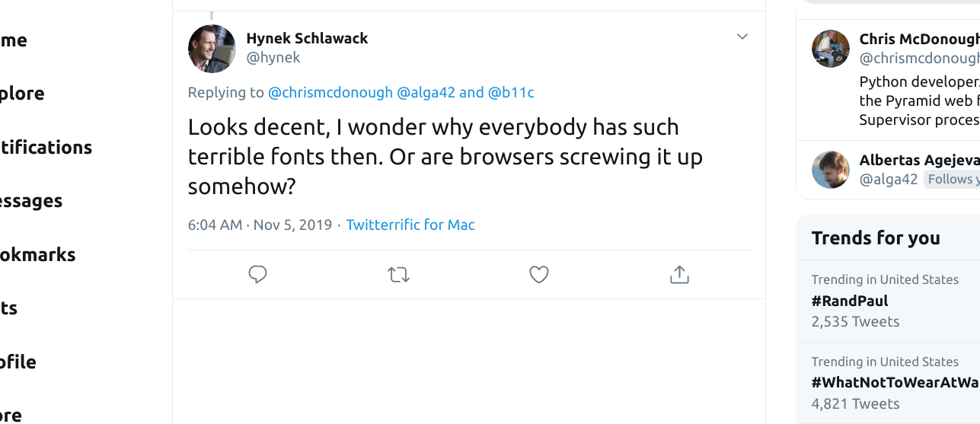This screenshot has height=424, width=980.
Task: Click the Hynek Schlawack display name
Action: coord(307,38)
